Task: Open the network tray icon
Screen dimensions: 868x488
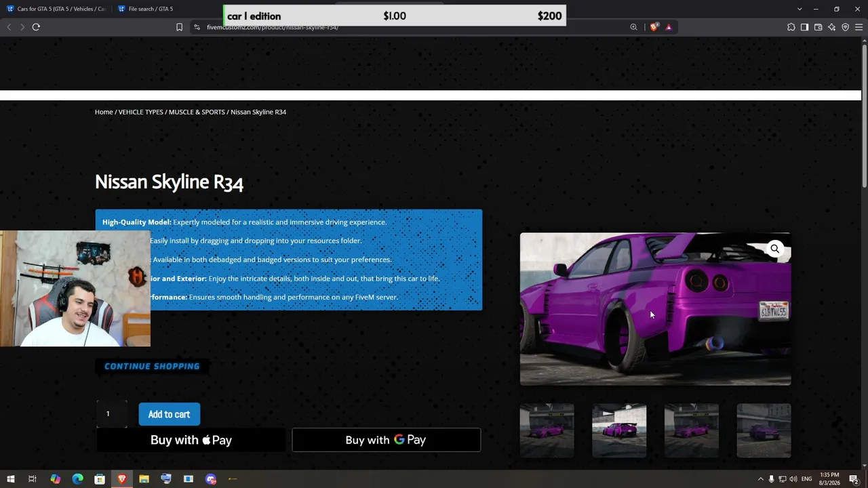Action: coord(782,479)
